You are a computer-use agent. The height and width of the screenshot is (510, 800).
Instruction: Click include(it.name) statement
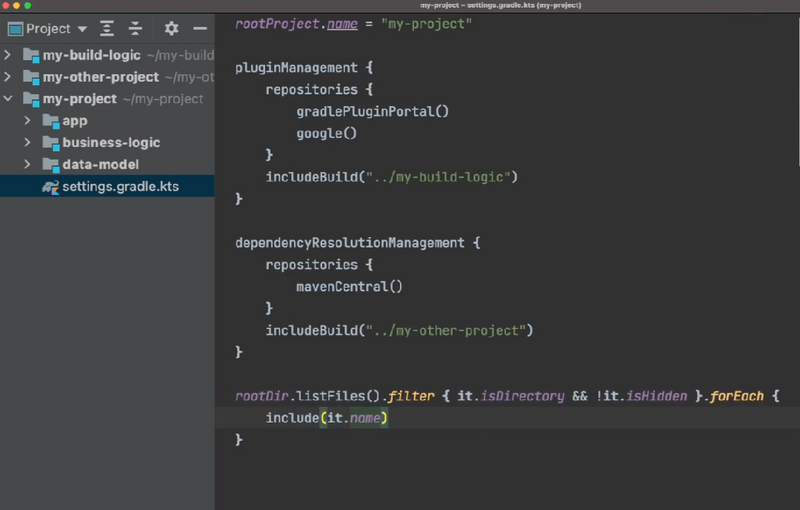(x=327, y=418)
